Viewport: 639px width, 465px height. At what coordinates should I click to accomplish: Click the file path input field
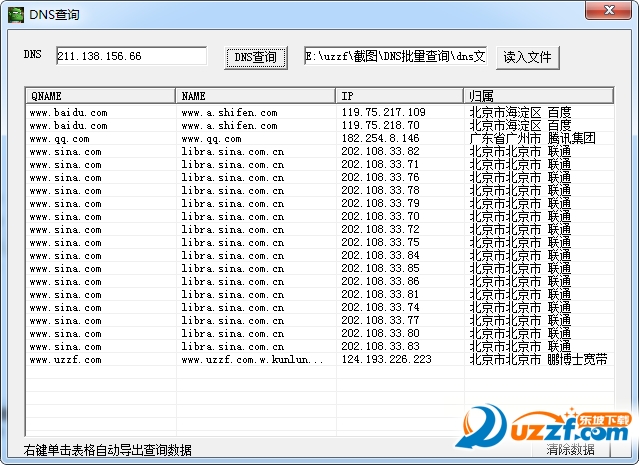pos(395,56)
